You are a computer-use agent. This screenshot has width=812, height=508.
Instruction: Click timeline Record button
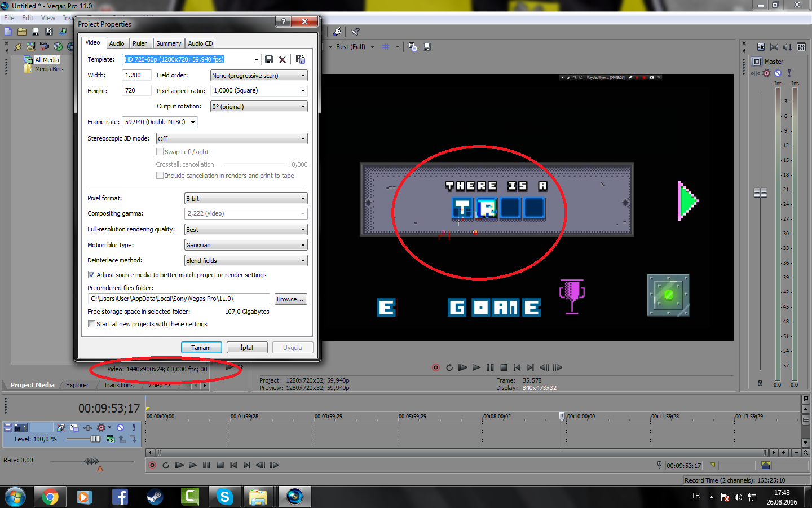click(x=152, y=465)
